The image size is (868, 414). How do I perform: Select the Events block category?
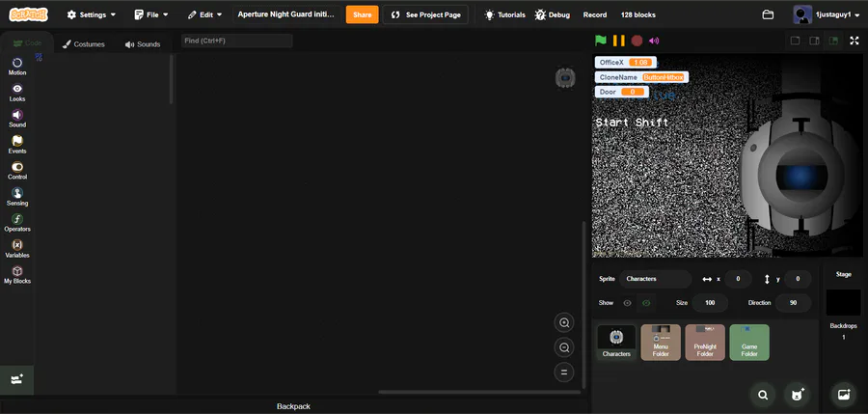click(17, 145)
